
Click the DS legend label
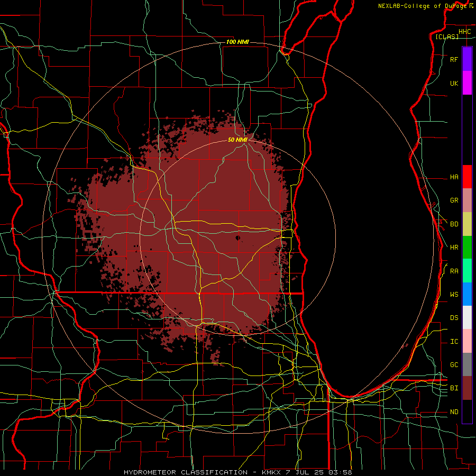(x=454, y=318)
